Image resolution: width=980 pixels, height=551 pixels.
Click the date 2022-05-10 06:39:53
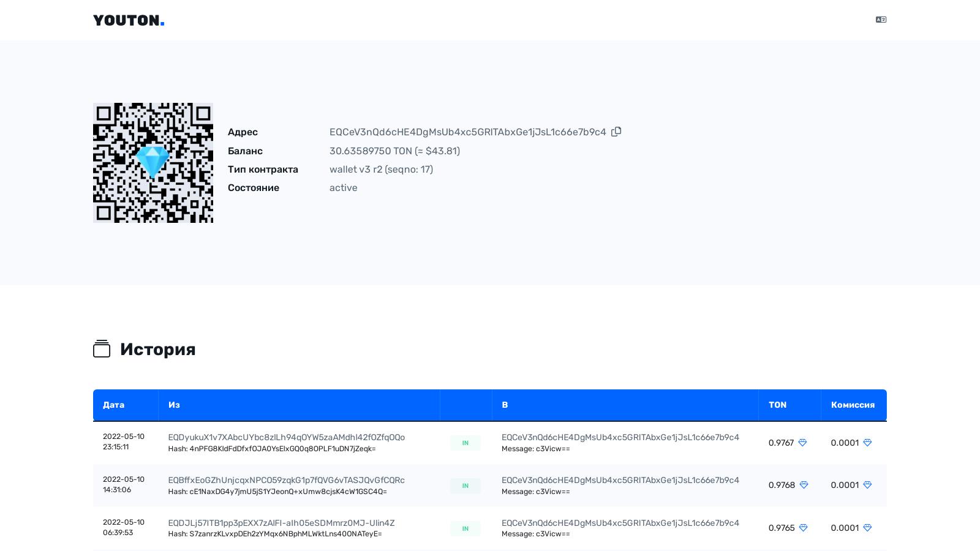point(124,528)
